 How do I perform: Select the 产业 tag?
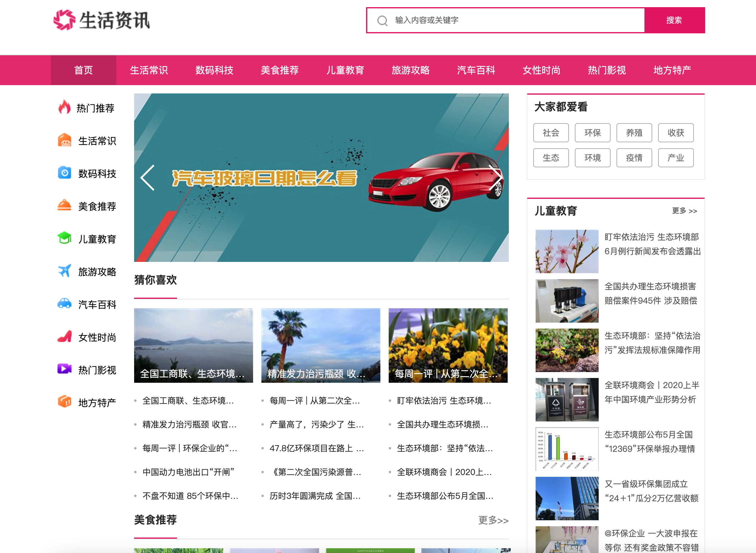tap(676, 158)
